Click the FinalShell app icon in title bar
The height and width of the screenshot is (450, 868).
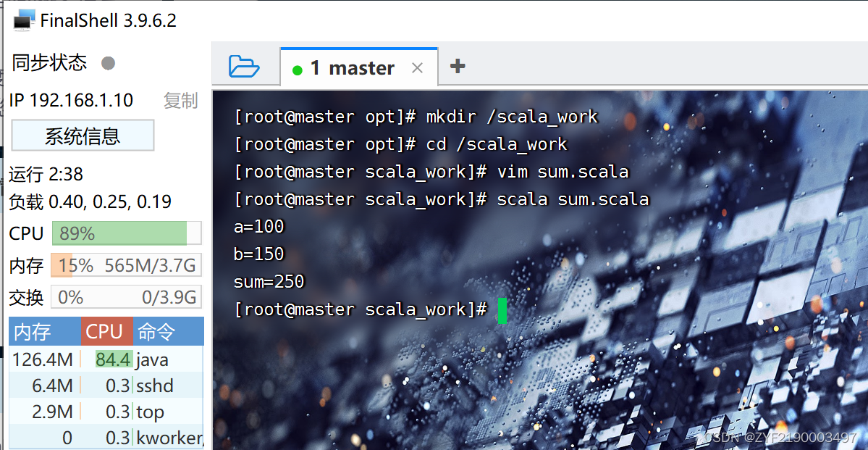point(24,20)
